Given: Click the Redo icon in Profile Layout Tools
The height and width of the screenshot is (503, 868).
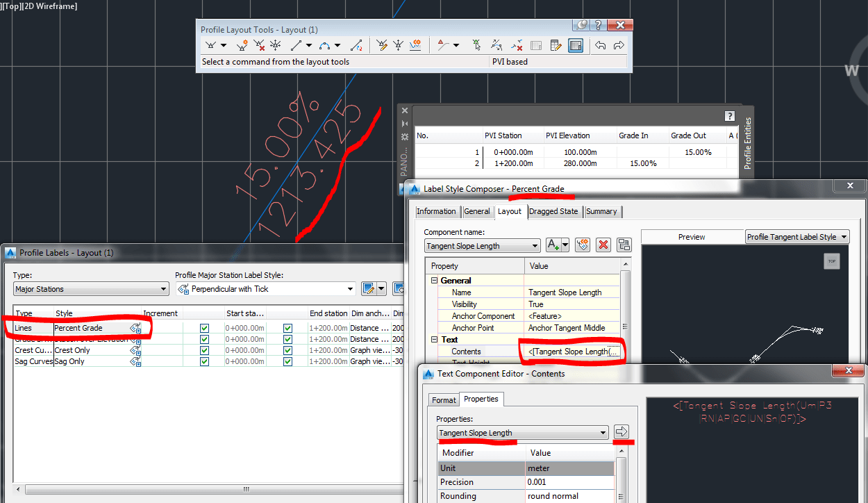Looking at the screenshot, I should [x=619, y=44].
